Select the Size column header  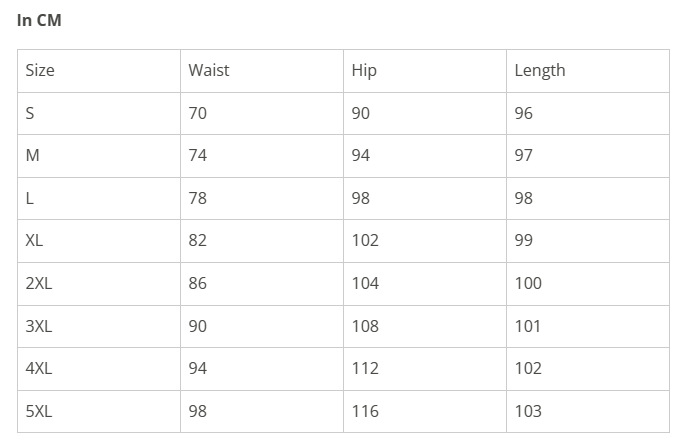[x=40, y=70]
